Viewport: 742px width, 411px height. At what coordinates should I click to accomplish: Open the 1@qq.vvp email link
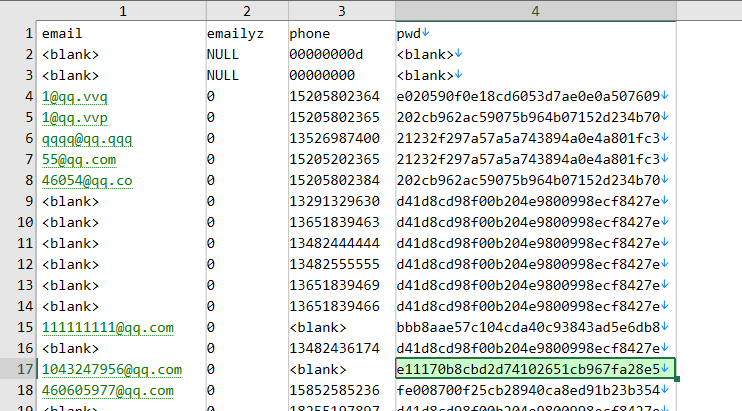(75, 118)
